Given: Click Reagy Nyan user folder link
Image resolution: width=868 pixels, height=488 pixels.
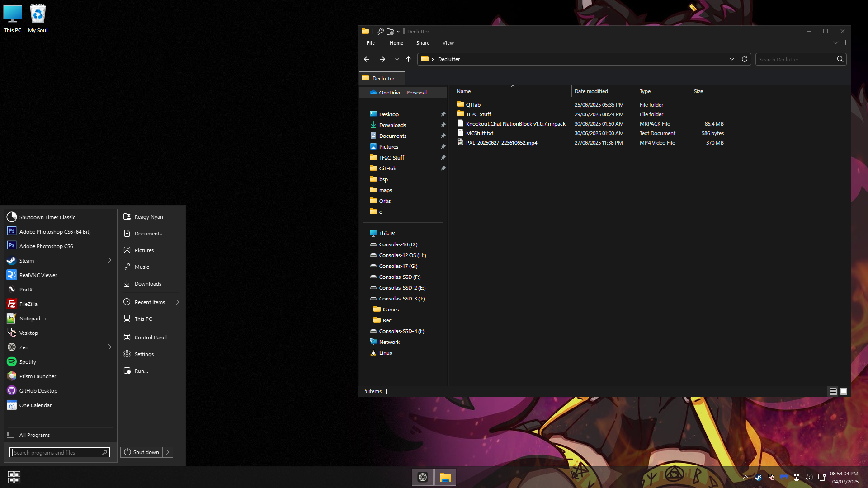Looking at the screenshot, I should click(151, 217).
